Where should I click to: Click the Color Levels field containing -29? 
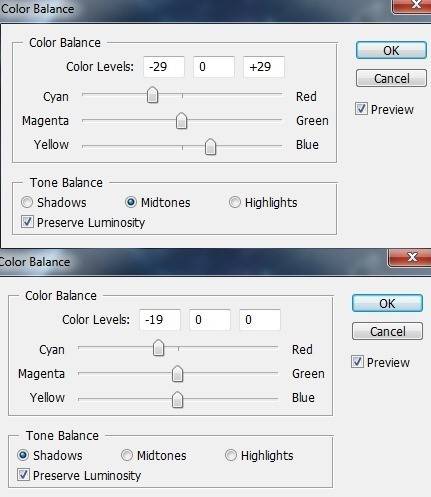(164, 67)
